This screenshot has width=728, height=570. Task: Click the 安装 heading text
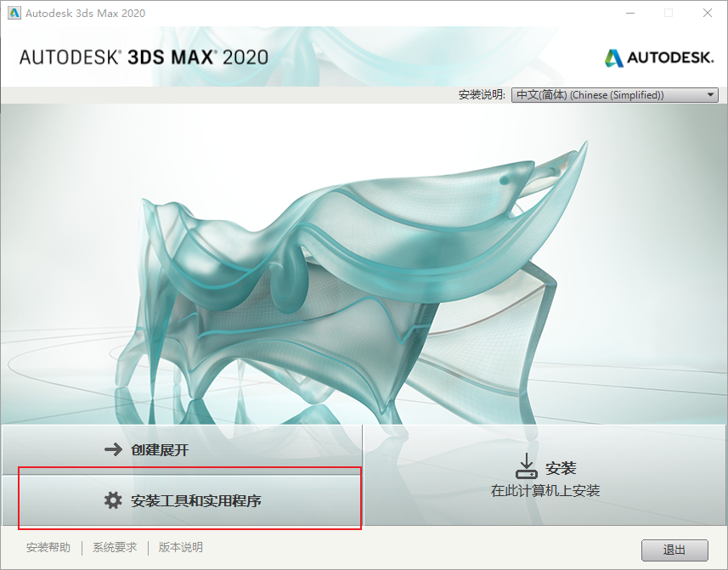point(561,468)
